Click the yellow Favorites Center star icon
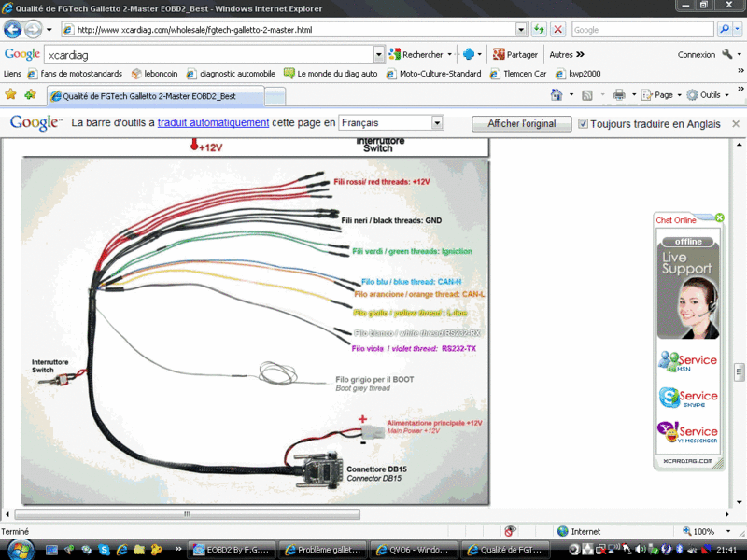747x560 pixels. pos(10,94)
